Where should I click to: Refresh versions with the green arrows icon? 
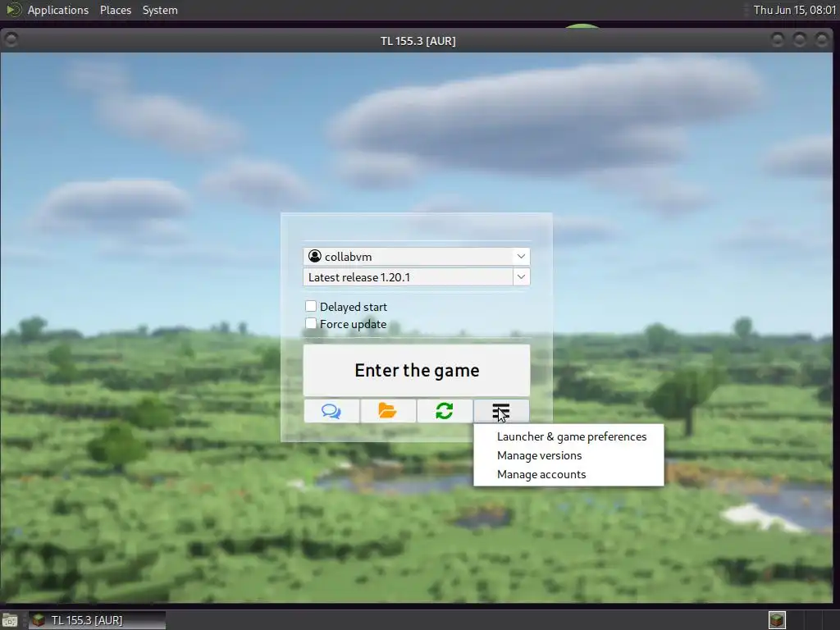pyautogui.click(x=445, y=411)
